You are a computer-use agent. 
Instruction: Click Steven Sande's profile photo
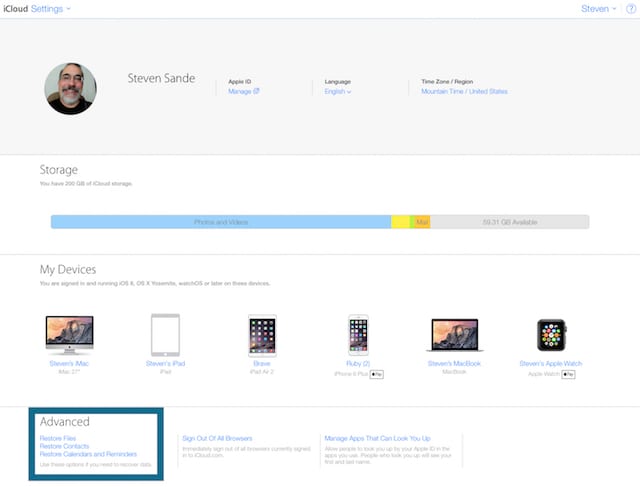coord(71,89)
